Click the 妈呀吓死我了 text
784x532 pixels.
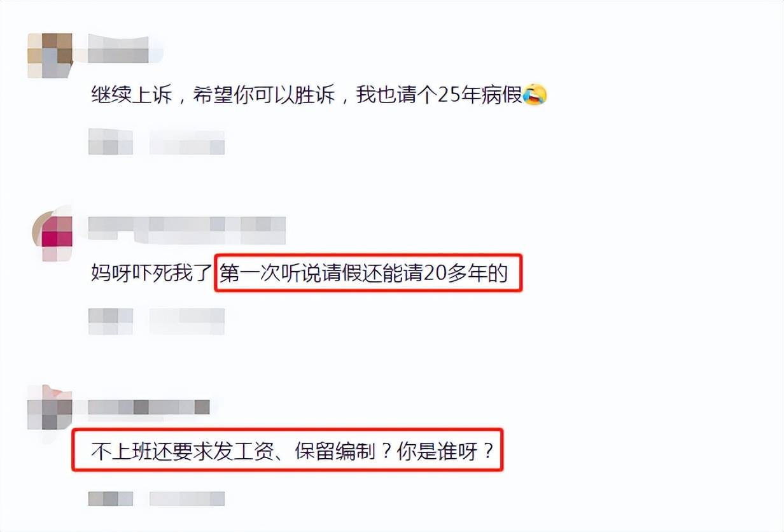point(151,274)
